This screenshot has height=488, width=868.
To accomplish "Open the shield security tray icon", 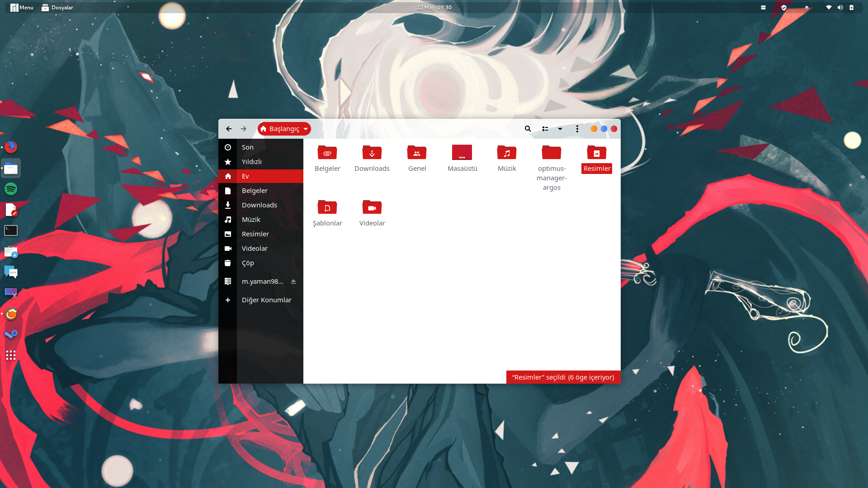I will pyautogui.click(x=784, y=7).
